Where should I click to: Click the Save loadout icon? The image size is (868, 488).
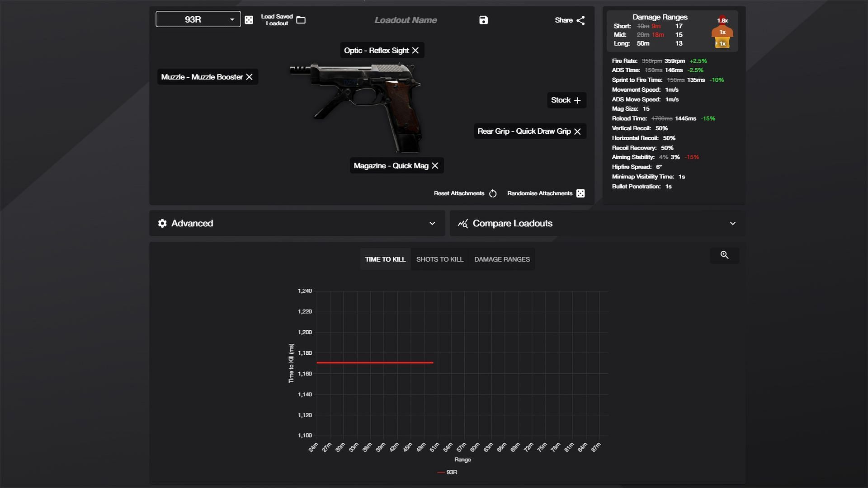(x=483, y=20)
